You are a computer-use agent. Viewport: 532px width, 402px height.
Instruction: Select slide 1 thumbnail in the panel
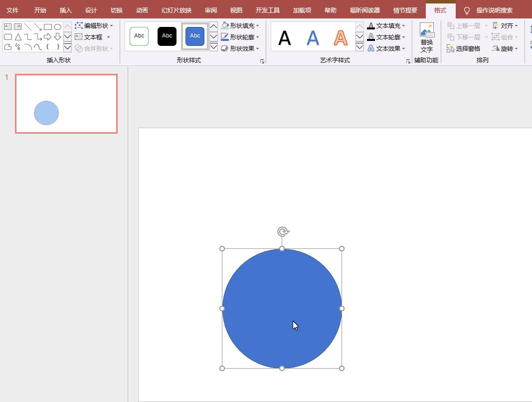[x=66, y=104]
